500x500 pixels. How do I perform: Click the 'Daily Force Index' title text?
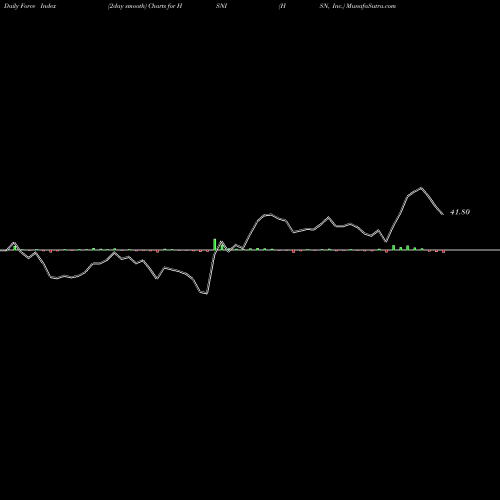(30, 6)
